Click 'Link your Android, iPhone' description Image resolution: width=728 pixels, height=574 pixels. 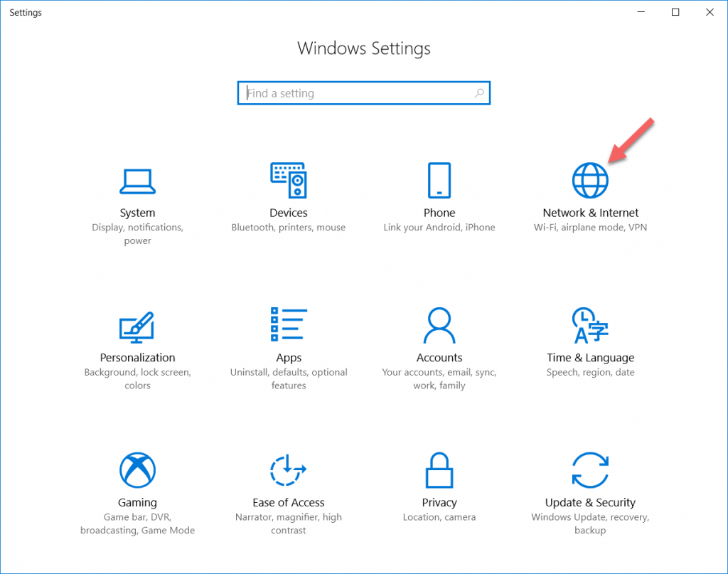(439, 228)
